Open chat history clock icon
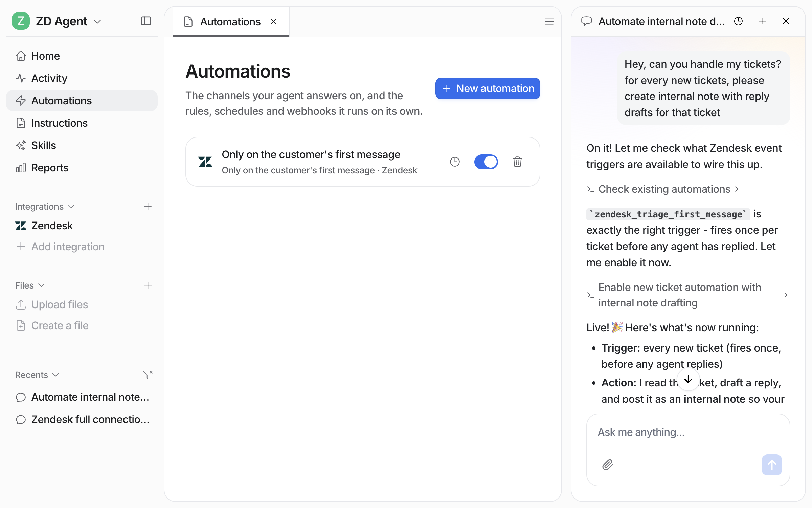Image resolution: width=812 pixels, height=508 pixels. [x=738, y=21]
